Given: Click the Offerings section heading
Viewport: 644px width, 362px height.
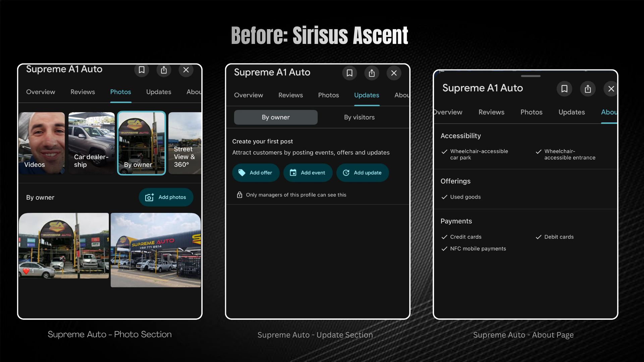Looking at the screenshot, I should 455,181.
